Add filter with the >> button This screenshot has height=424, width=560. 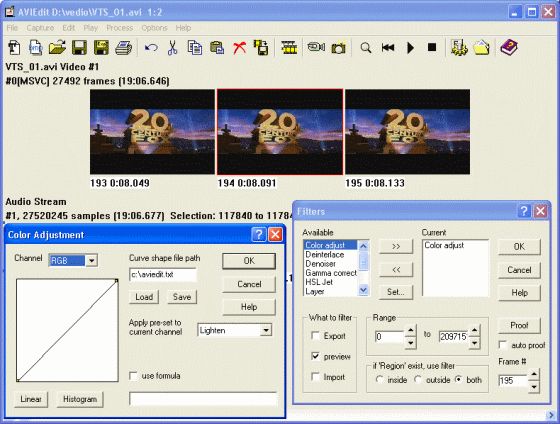click(396, 246)
